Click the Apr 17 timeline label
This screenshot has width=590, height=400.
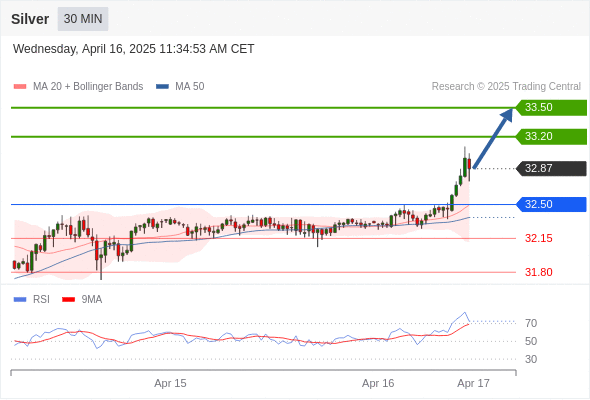(x=473, y=383)
